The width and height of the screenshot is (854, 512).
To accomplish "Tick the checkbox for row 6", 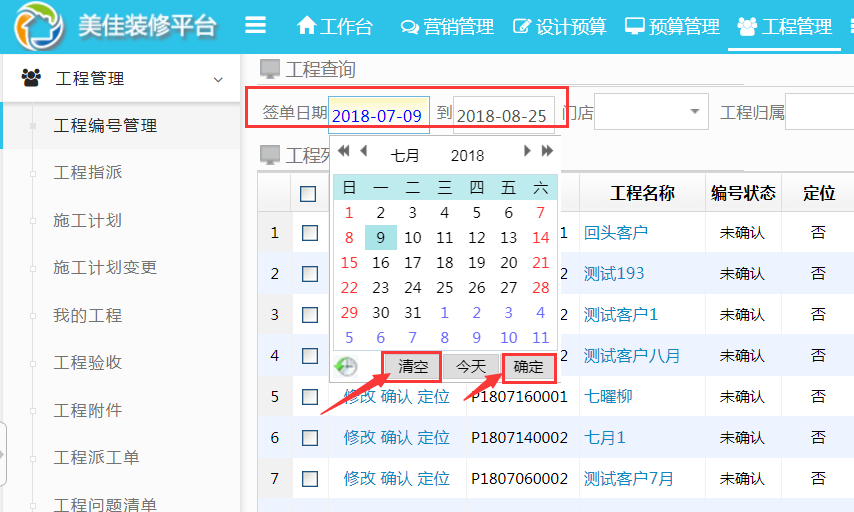I will point(310,437).
